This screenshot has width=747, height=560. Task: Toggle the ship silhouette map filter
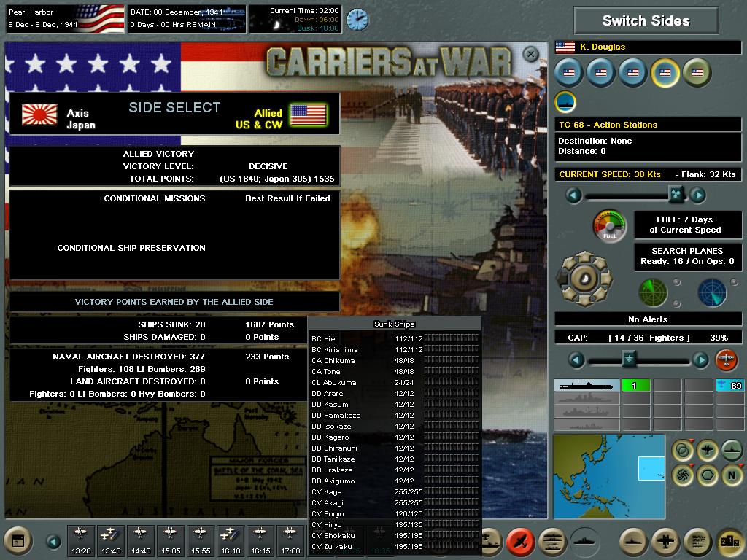point(732,450)
